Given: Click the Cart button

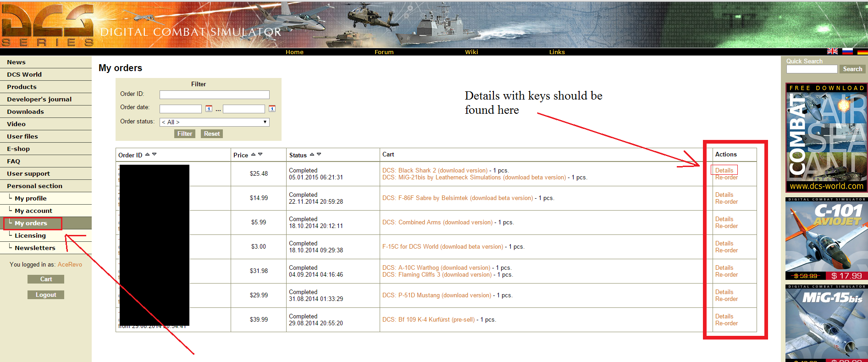Looking at the screenshot, I should [46, 279].
